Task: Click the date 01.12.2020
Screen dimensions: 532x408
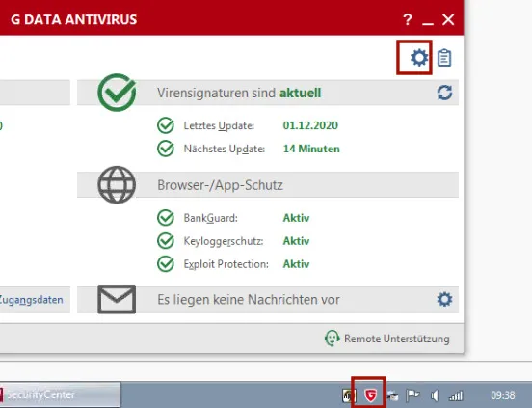Action: click(310, 125)
